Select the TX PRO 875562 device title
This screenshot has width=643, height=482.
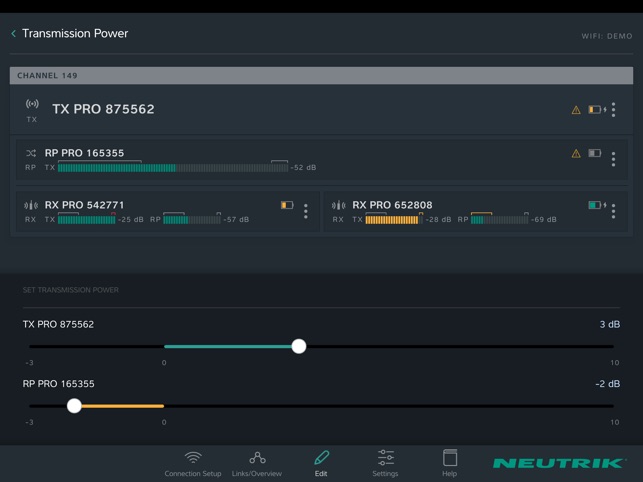(103, 109)
